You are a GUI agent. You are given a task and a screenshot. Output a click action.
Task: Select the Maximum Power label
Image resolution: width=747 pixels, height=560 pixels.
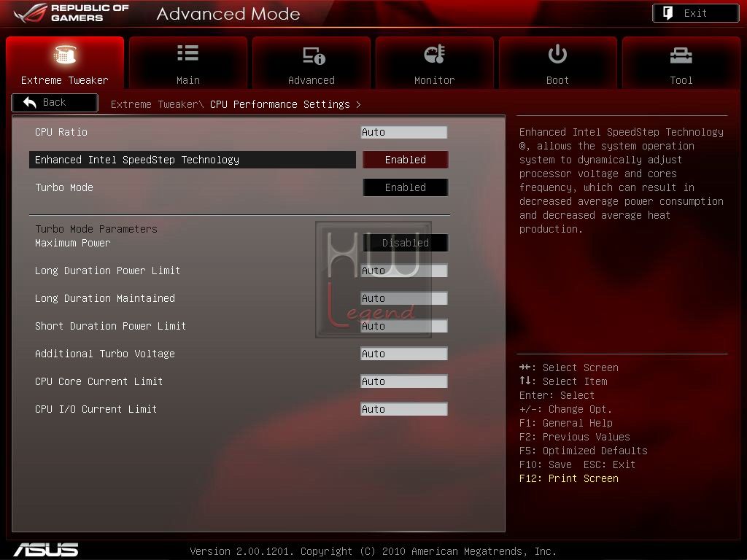pos(72,243)
